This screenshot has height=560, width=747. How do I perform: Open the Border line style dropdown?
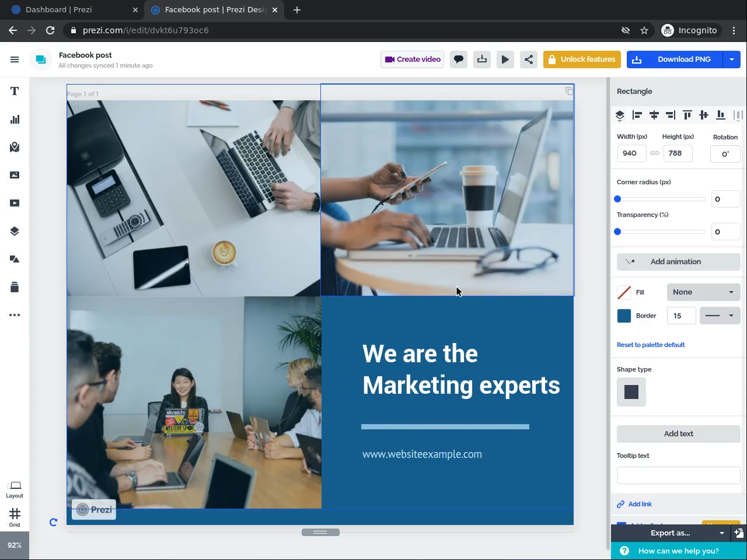click(x=720, y=316)
